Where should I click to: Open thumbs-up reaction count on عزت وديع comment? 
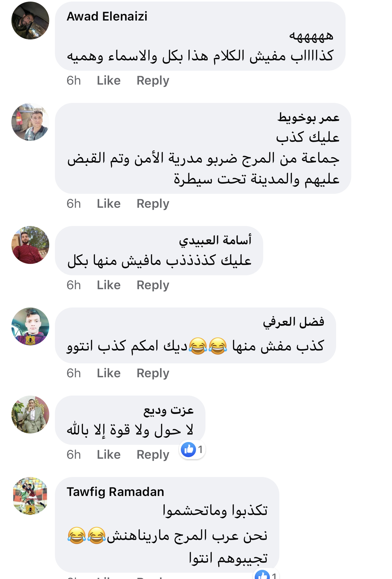(192, 450)
